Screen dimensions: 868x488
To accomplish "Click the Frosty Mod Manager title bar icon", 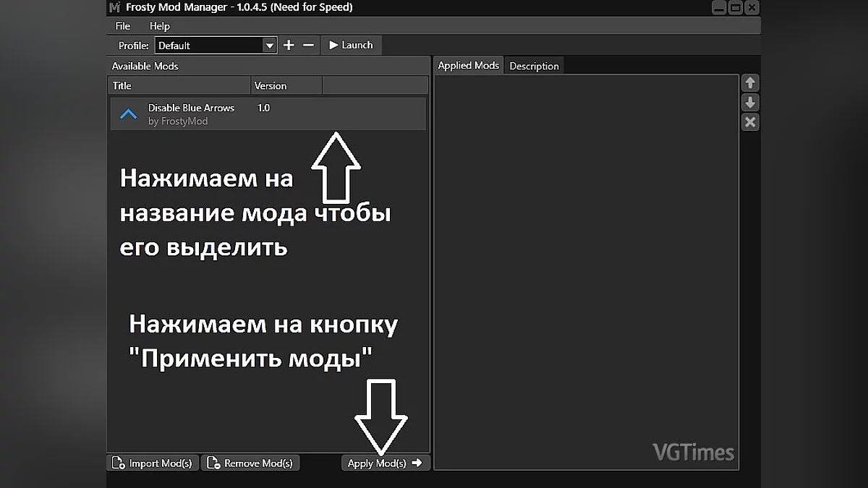I will point(114,7).
